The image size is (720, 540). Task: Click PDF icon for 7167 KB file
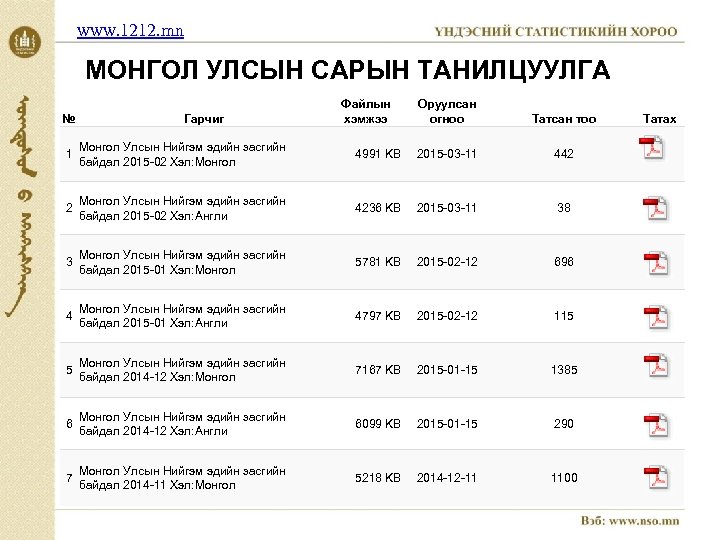pyautogui.click(x=655, y=368)
